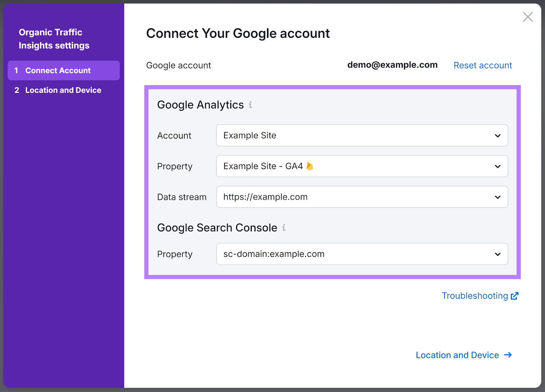Click the arrow icon beside Location and Device

click(x=508, y=355)
